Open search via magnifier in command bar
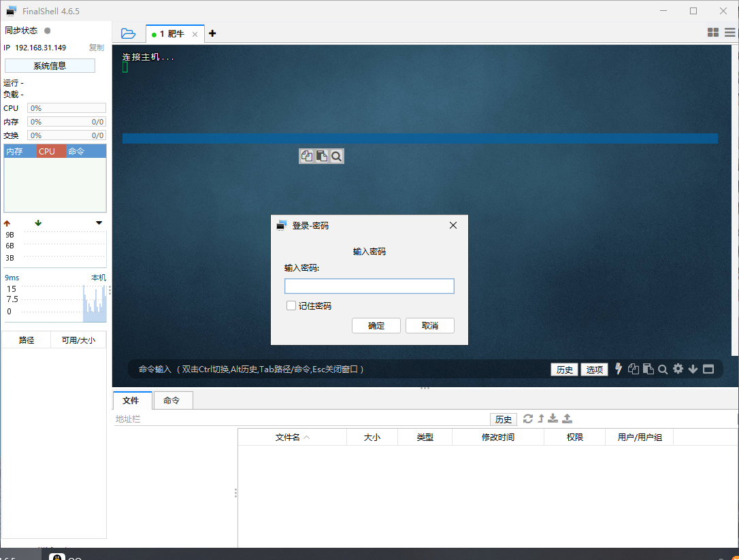 point(663,369)
